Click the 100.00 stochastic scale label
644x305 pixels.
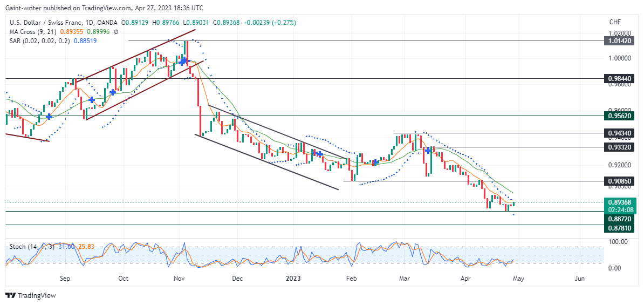click(x=618, y=242)
